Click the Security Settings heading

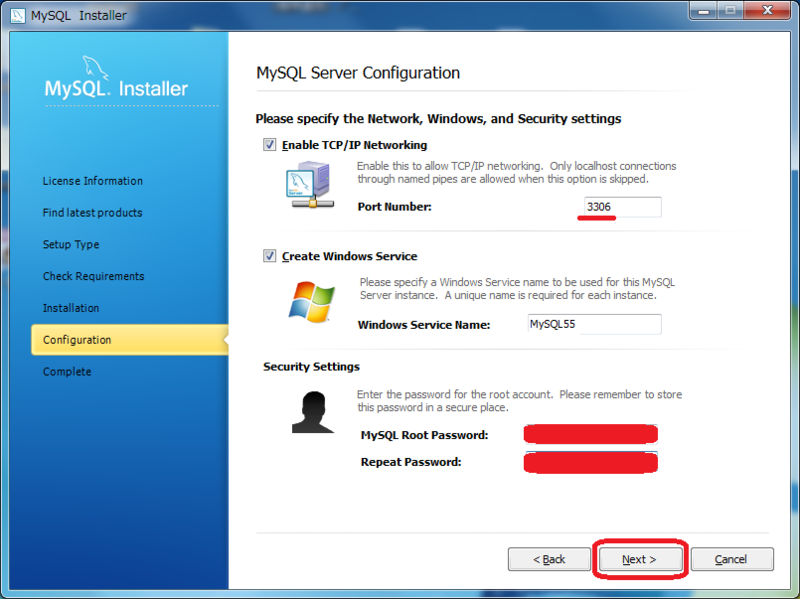311,366
